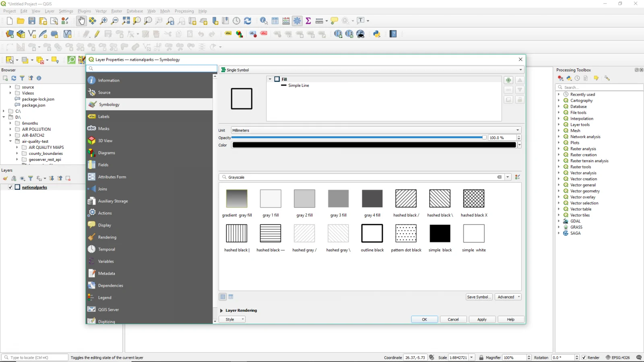Viewport: 644px width, 362px height.
Task: Open the Processing menu
Action: click(184, 11)
